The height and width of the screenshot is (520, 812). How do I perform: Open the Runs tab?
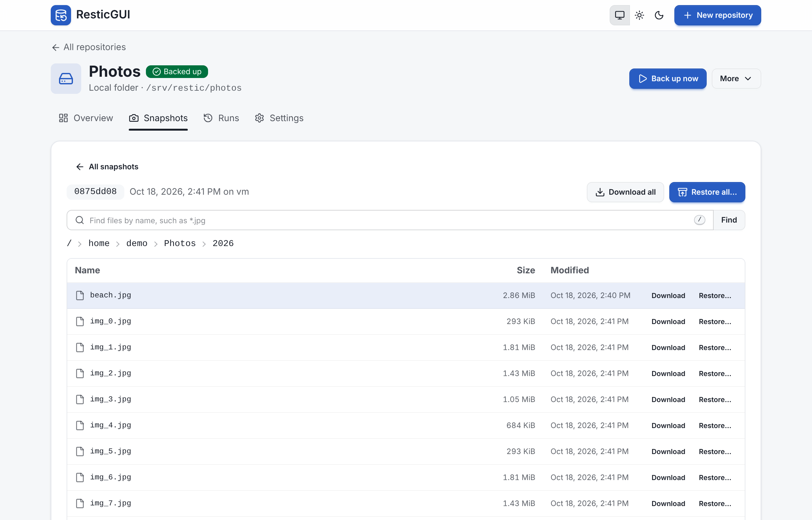click(x=221, y=118)
